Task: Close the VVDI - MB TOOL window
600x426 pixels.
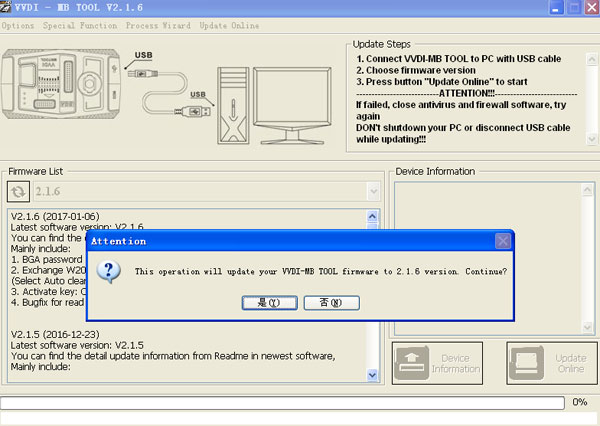Action: [592, 7]
